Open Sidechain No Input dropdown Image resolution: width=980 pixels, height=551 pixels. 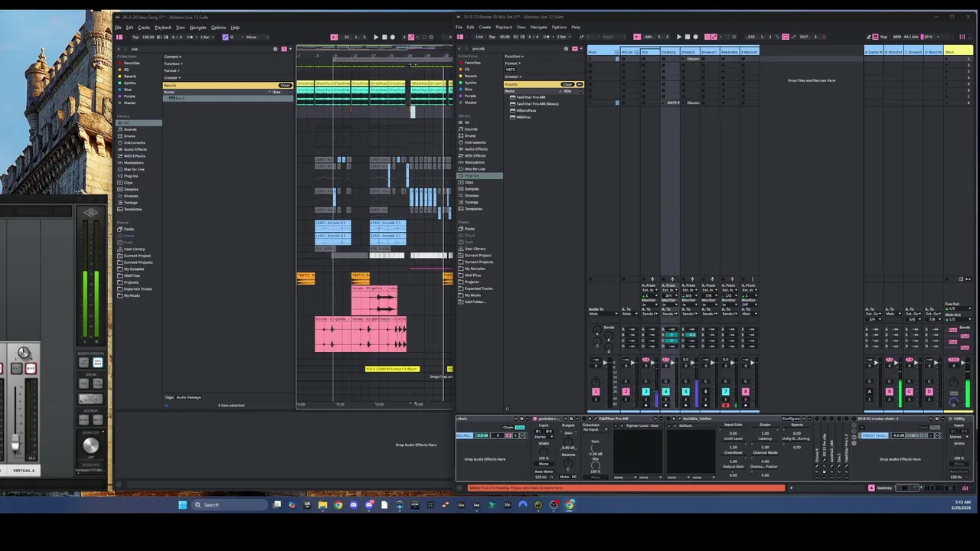[x=596, y=429]
